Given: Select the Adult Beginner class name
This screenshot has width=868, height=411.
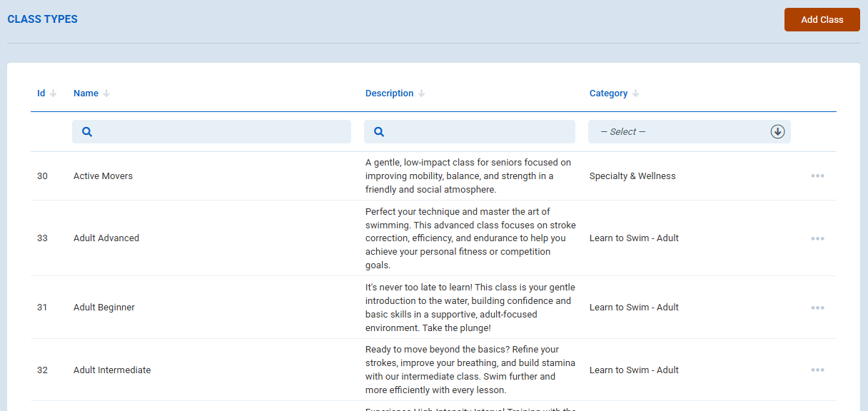Looking at the screenshot, I should [x=104, y=308].
